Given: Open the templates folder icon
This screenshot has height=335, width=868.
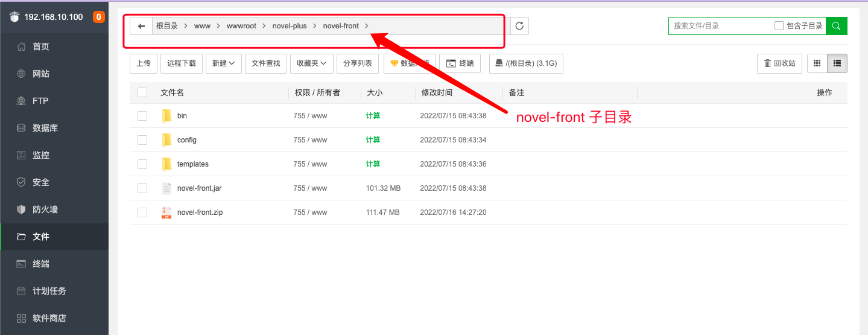Looking at the screenshot, I should pyautogui.click(x=166, y=164).
